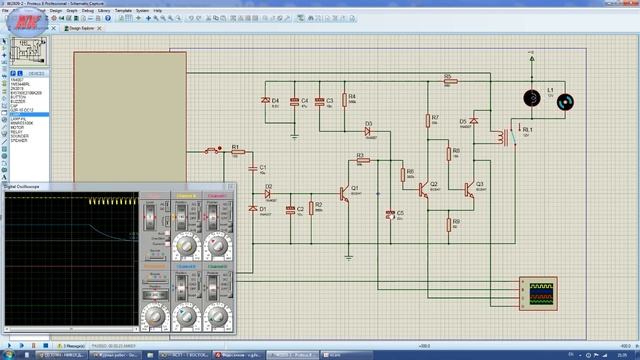Click the Zoom In toolbar icon
This screenshot has width=640, height=360.
click(x=156, y=18)
